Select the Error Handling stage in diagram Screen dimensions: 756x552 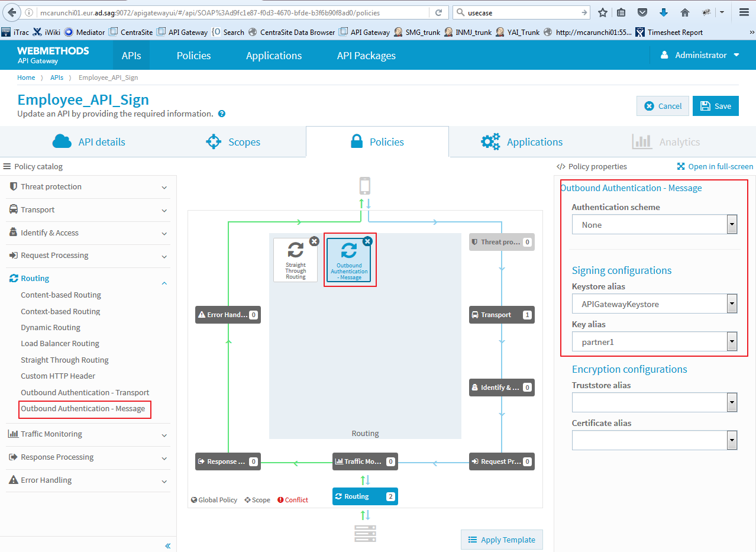[228, 315]
